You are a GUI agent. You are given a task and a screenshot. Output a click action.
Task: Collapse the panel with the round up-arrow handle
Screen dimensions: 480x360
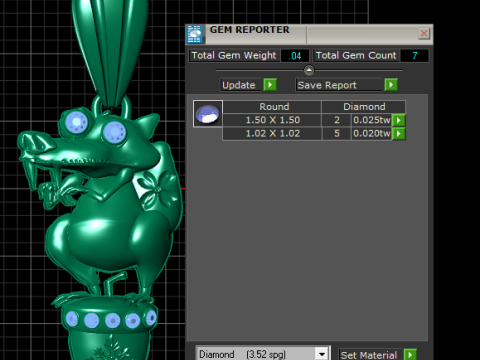[x=309, y=70]
